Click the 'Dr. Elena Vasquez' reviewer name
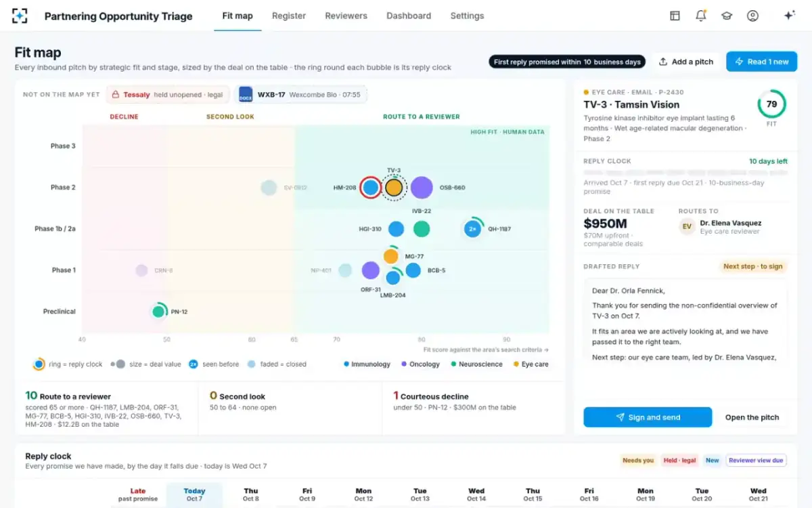Image resolution: width=812 pixels, height=508 pixels. coord(731,223)
